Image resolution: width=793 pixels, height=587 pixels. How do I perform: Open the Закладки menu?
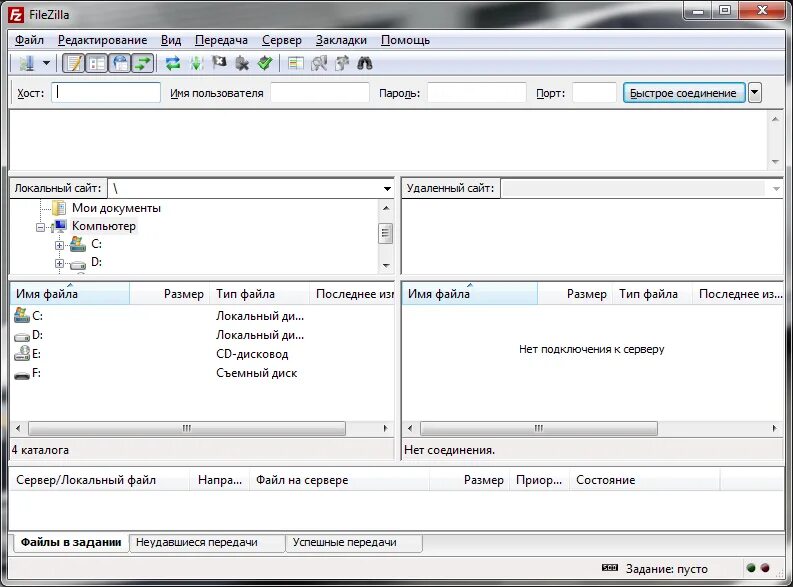point(341,40)
